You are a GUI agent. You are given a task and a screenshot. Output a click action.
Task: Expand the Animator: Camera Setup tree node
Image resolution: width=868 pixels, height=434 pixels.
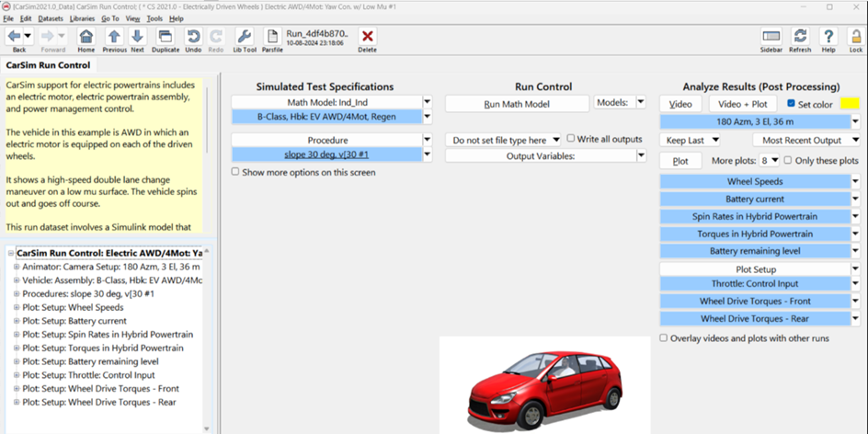click(17, 267)
